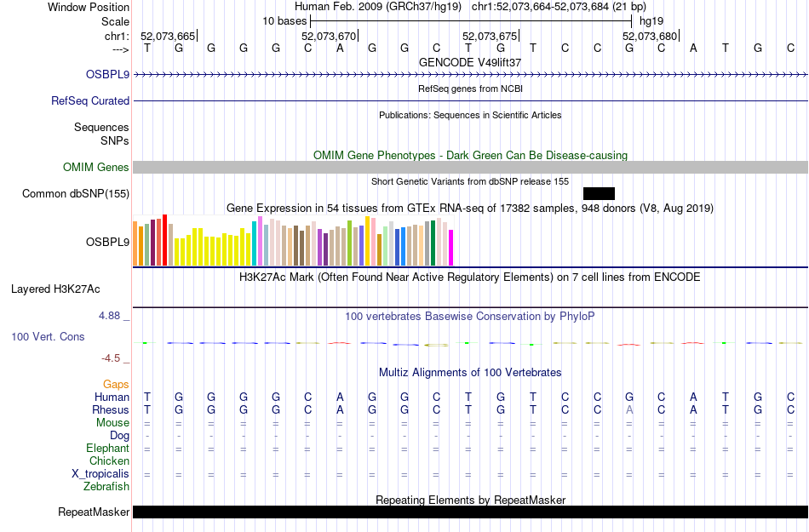
Task: Click the SNPs track label
Action: click(115, 140)
